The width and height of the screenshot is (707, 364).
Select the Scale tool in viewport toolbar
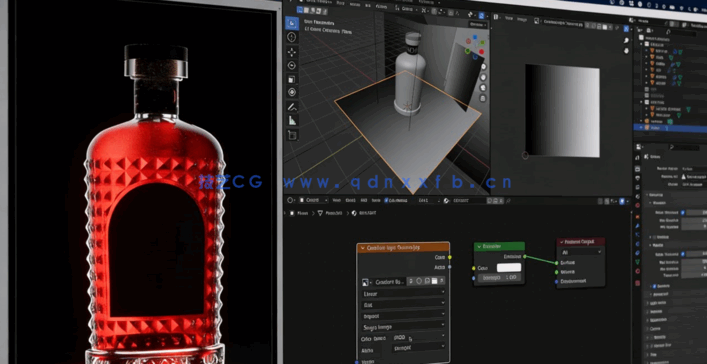292,79
